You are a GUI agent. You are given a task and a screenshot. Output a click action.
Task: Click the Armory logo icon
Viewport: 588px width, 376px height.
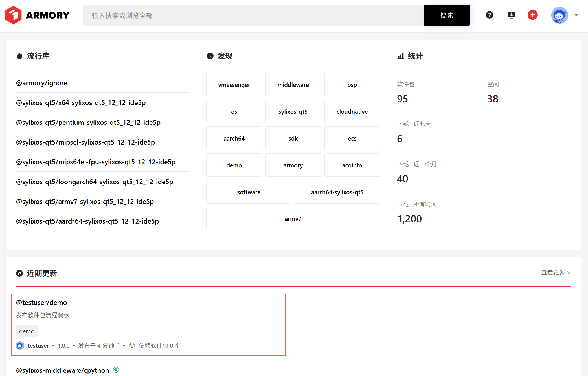13,15
